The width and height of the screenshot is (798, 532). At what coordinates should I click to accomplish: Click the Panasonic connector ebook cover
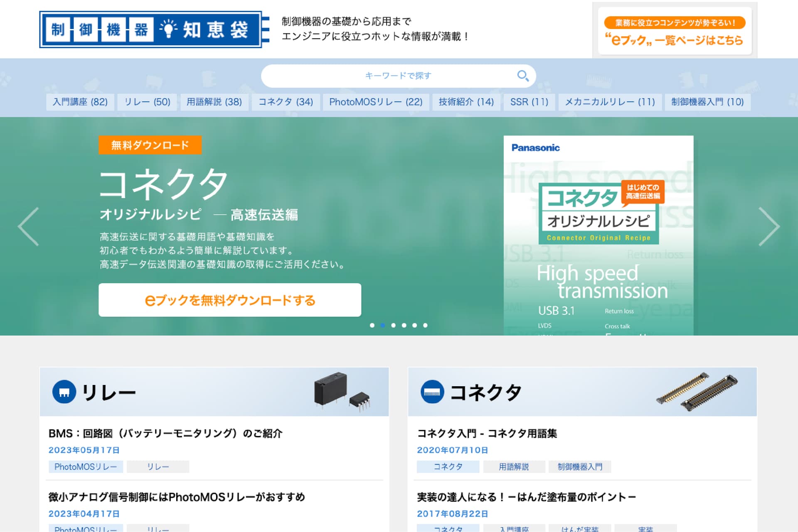[598, 235]
